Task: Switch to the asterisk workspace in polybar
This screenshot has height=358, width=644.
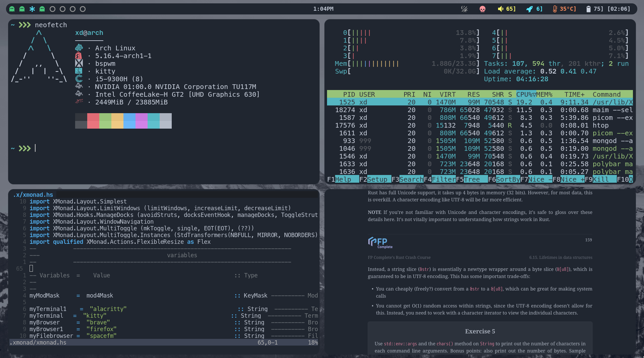Action: click(x=32, y=9)
